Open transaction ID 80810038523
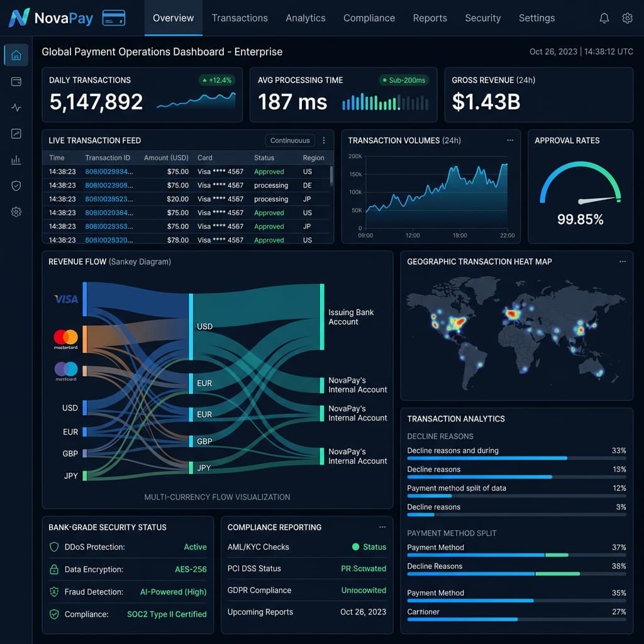 pos(109,199)
